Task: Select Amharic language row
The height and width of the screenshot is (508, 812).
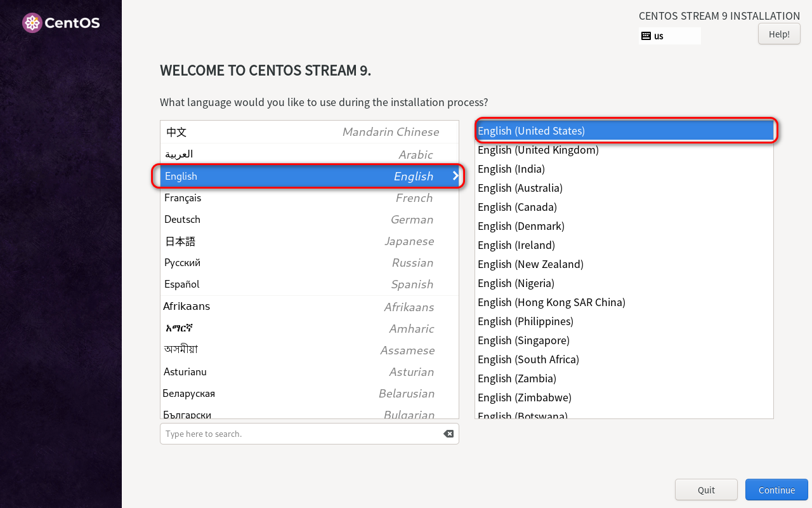Action: pyautogui.click(x=310, y=328)
